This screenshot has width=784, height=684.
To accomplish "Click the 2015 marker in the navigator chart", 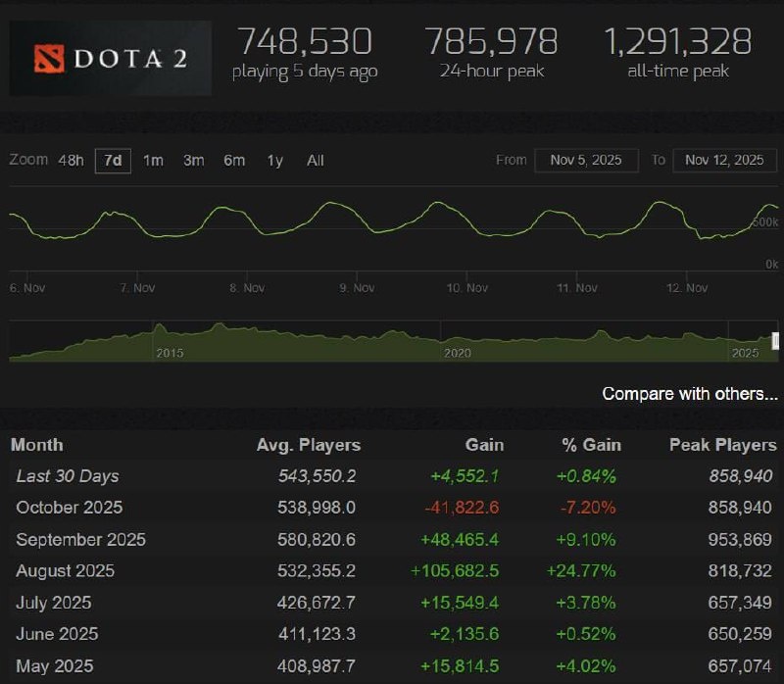I will (x=170, y=353).
